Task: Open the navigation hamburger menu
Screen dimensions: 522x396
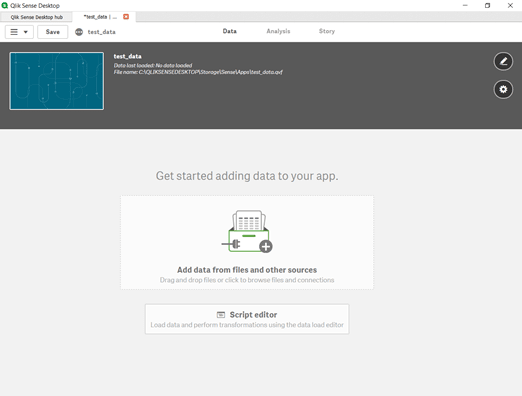Action: 19,32
